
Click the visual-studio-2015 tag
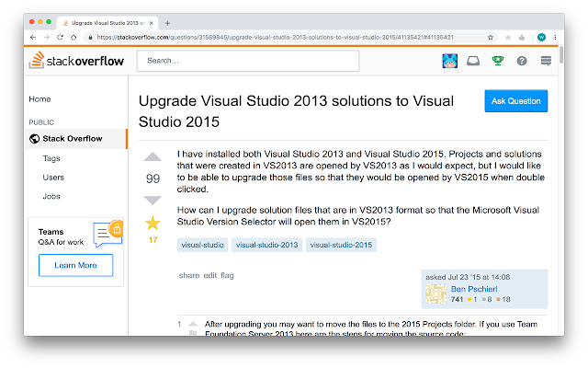point(341,245)
